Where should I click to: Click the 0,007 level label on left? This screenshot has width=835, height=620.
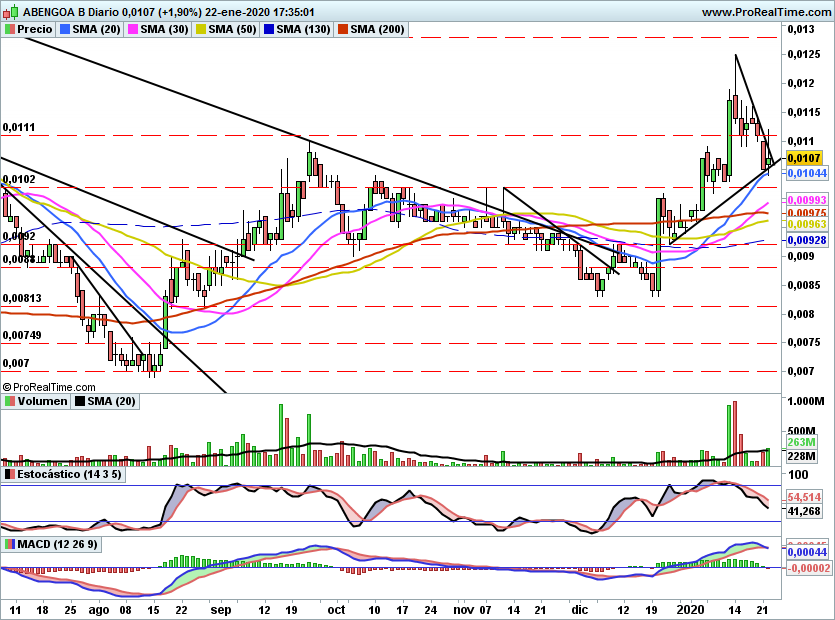click(x=16, y=364)
